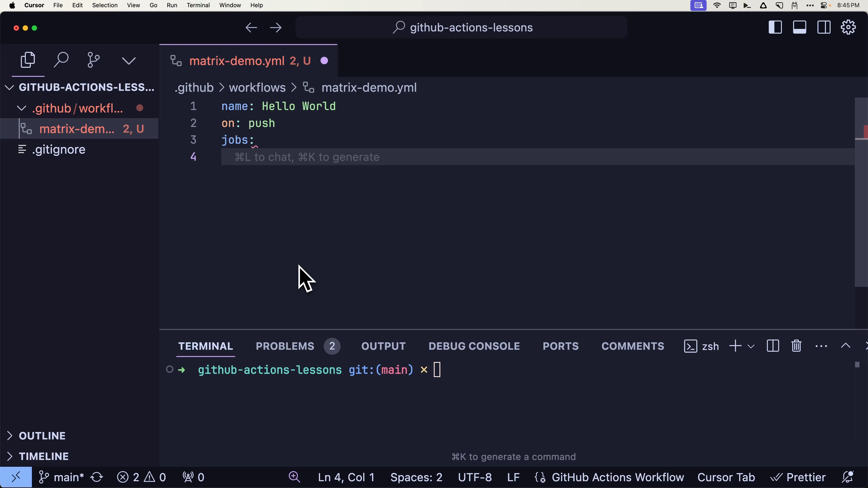
Task: Expand the TIMELINE section
Action: [x=43, y=456]
